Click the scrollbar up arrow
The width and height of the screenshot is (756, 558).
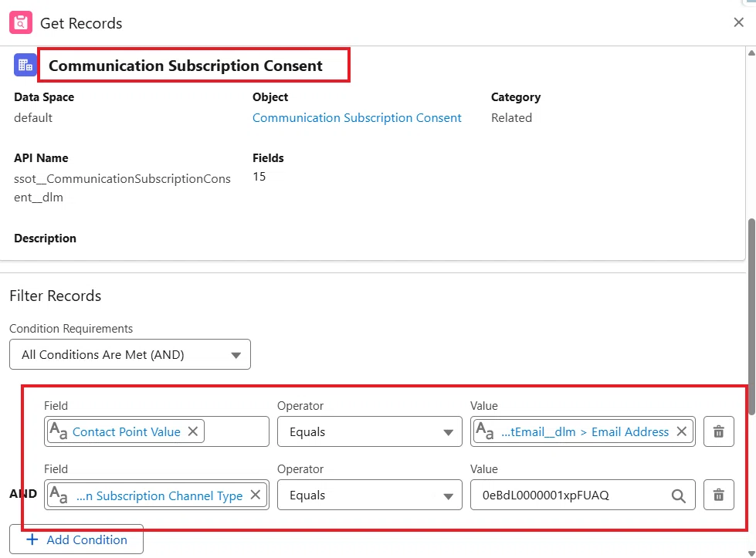(x=751, y=52)
